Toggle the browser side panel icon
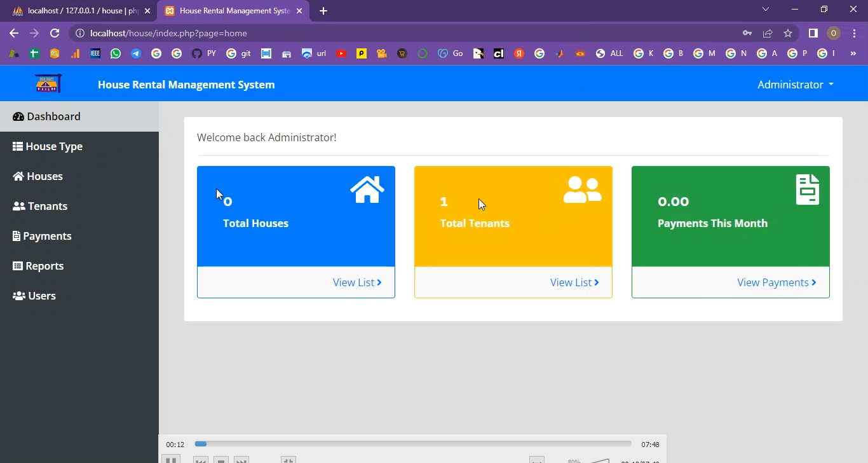Viewport: 868px width, 463px height. tap(813, 33)
